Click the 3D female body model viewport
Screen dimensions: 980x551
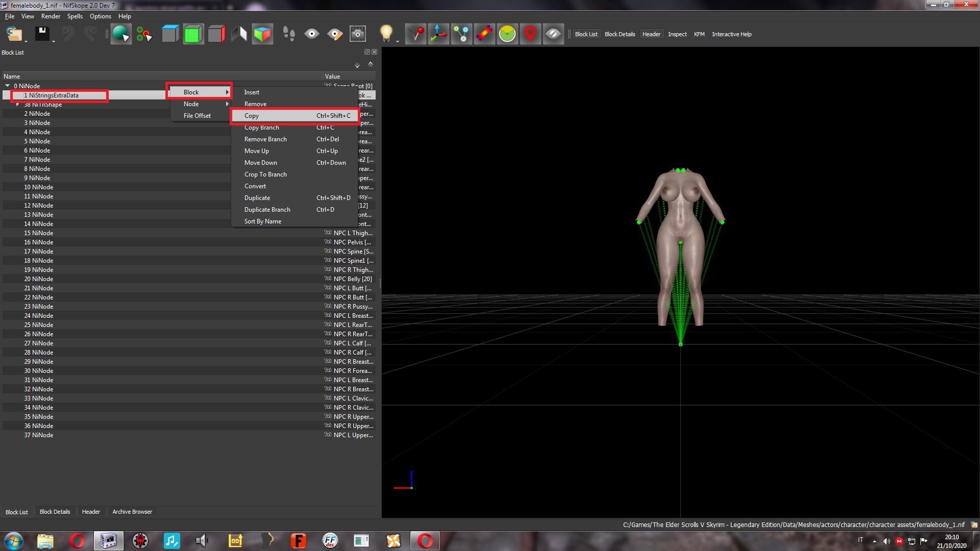point(680,246)
